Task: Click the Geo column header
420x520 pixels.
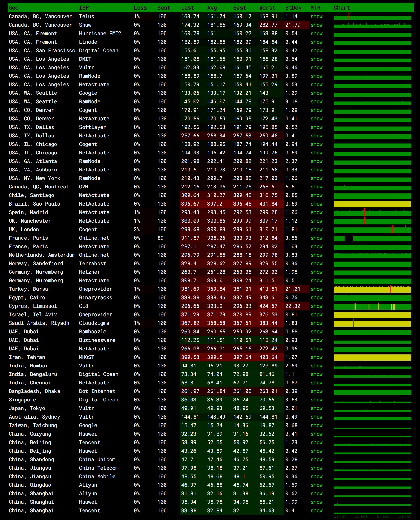Action: (13, 8)
